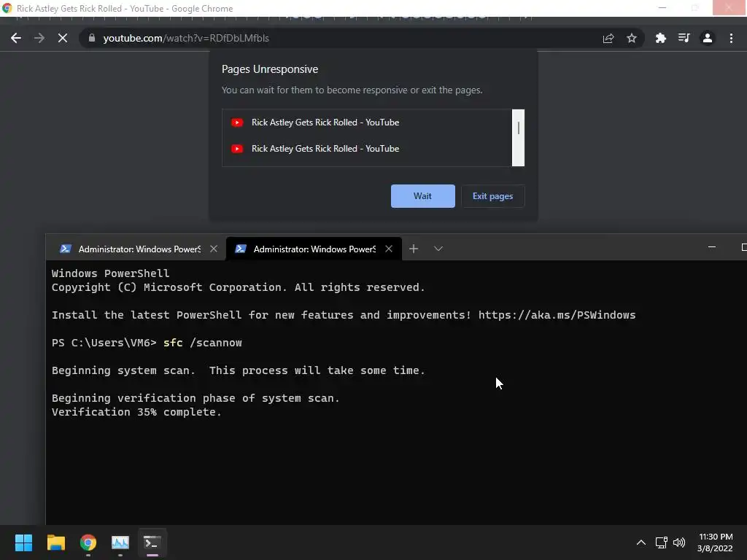This screenshot has height=560, width=747.
Task: Open network status tray icon
Action: click(x=661, y=542)
